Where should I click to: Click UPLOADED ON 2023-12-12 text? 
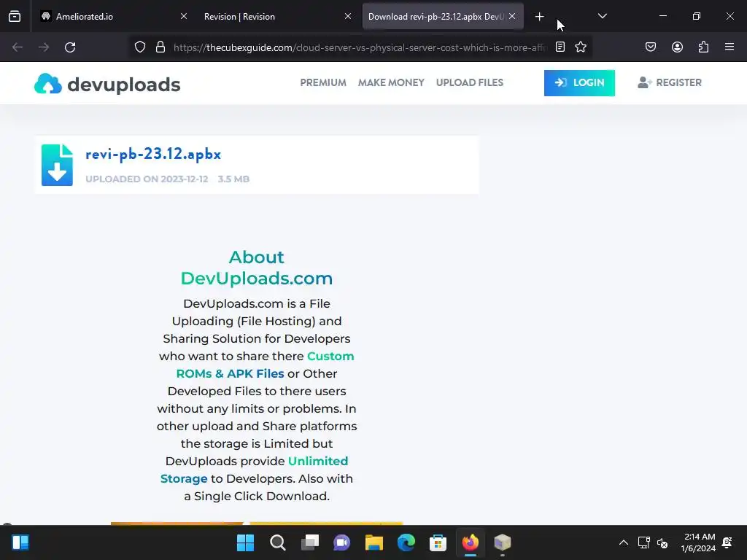point(147,179)
